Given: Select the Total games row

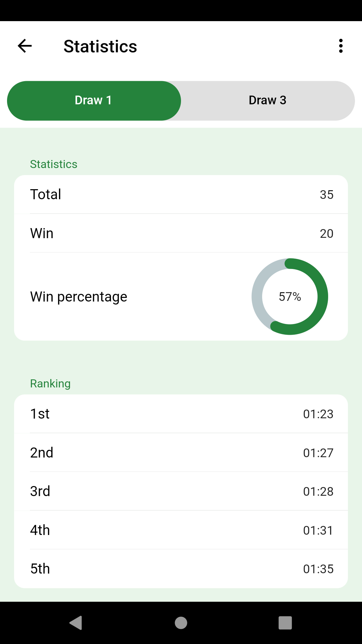Looking at the screenshot, I should (x=181, y=195).
